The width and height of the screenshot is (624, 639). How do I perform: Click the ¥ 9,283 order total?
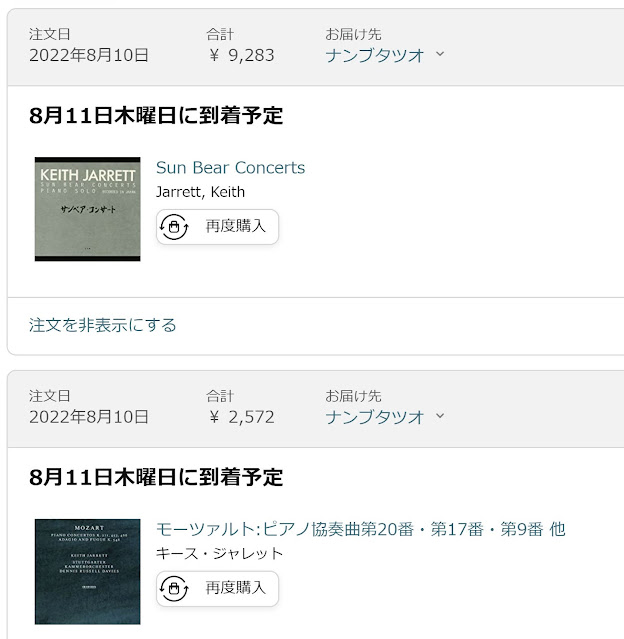pyautogui.click(x=241, y=55)
